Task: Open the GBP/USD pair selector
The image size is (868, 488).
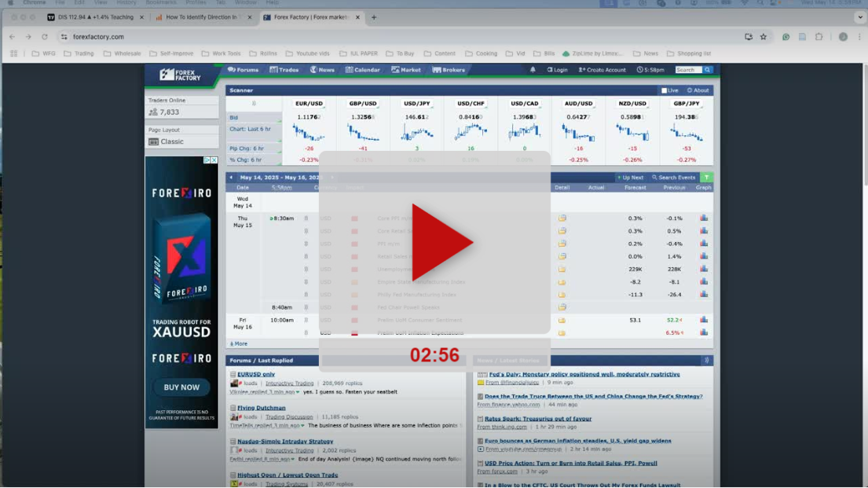Action: [363, 104]
